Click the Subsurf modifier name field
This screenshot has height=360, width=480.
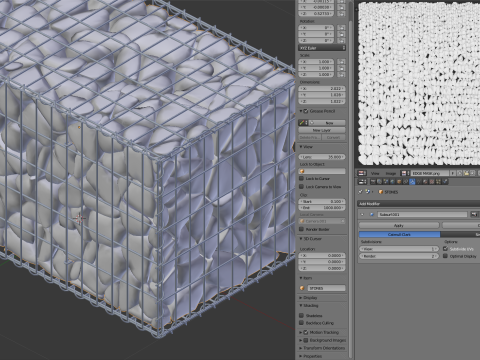coord(422,214)
